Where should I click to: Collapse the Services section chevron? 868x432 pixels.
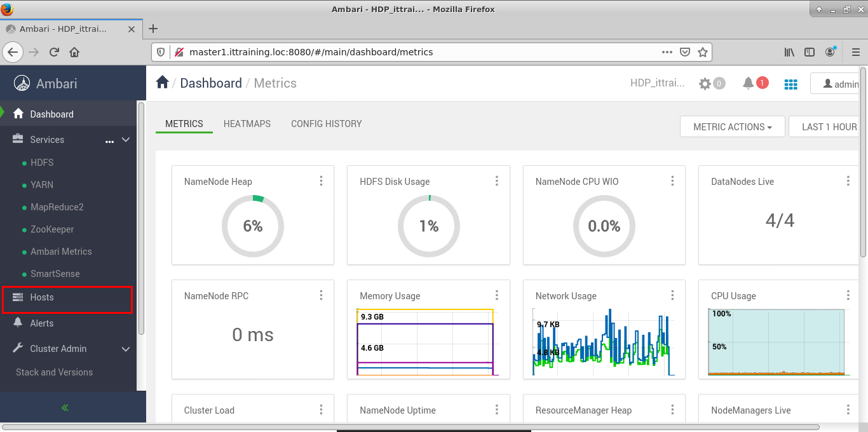point(126,140)
